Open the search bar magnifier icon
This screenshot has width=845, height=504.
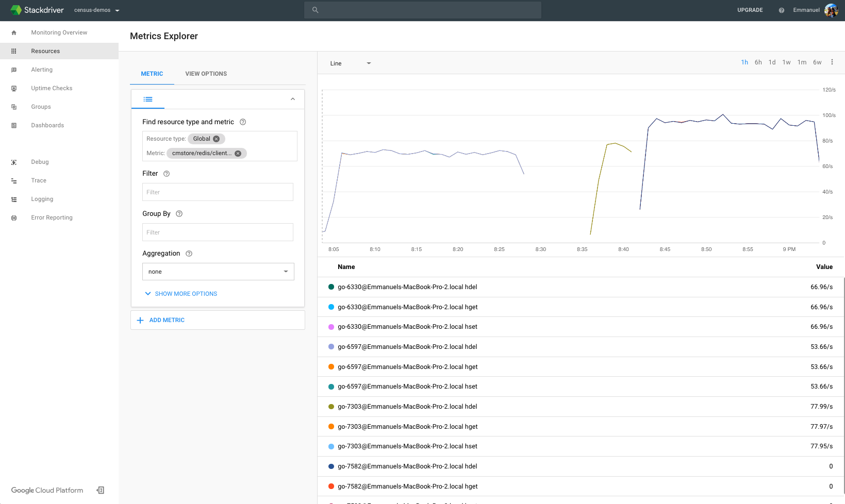point(316,10)
